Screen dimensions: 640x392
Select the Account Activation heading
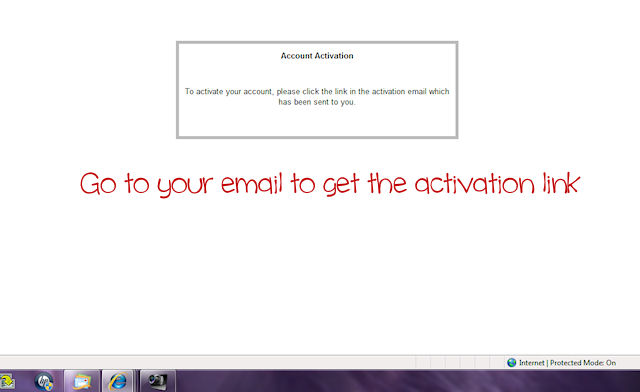click(x=317, y=56)
